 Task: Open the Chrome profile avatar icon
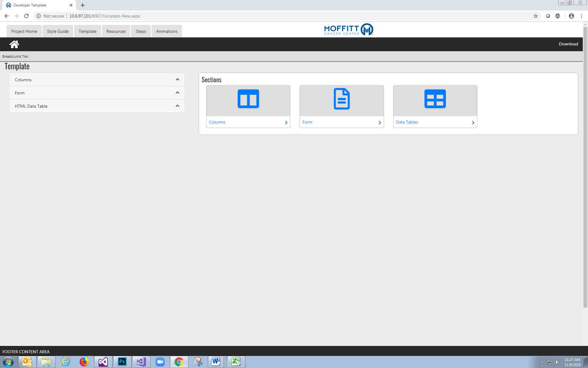pos(571,16)
